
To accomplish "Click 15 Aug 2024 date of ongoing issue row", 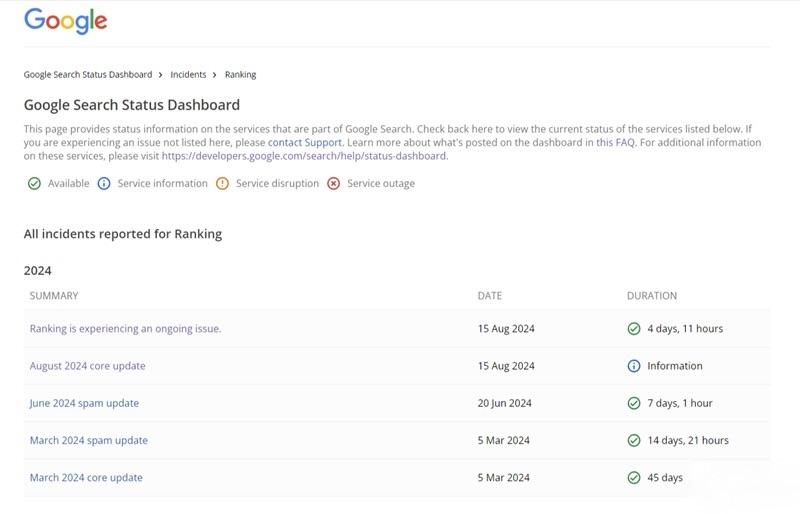I will coord(506,329).
